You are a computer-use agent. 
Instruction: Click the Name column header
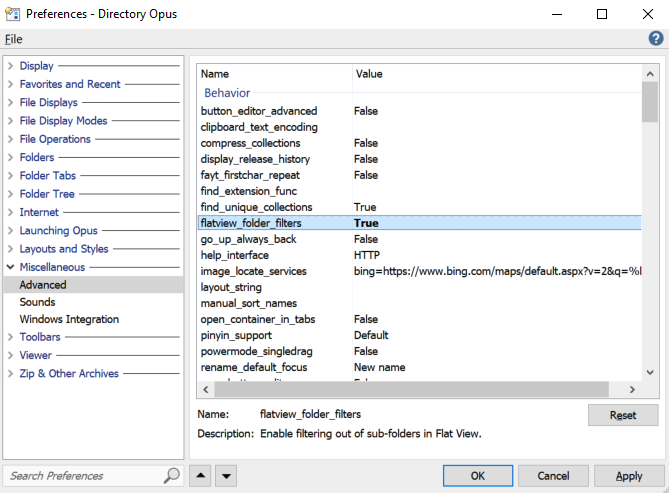[275, 74]
